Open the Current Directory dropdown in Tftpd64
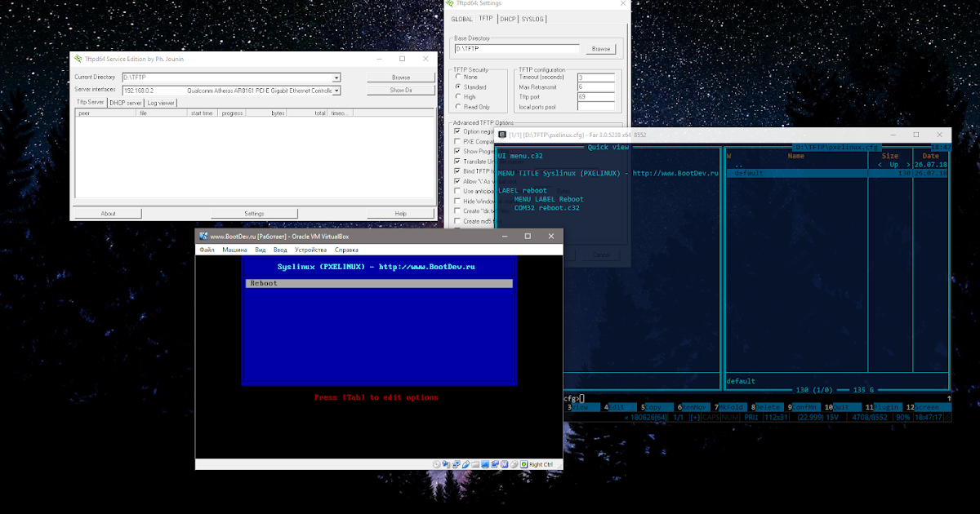 [335, 77]
